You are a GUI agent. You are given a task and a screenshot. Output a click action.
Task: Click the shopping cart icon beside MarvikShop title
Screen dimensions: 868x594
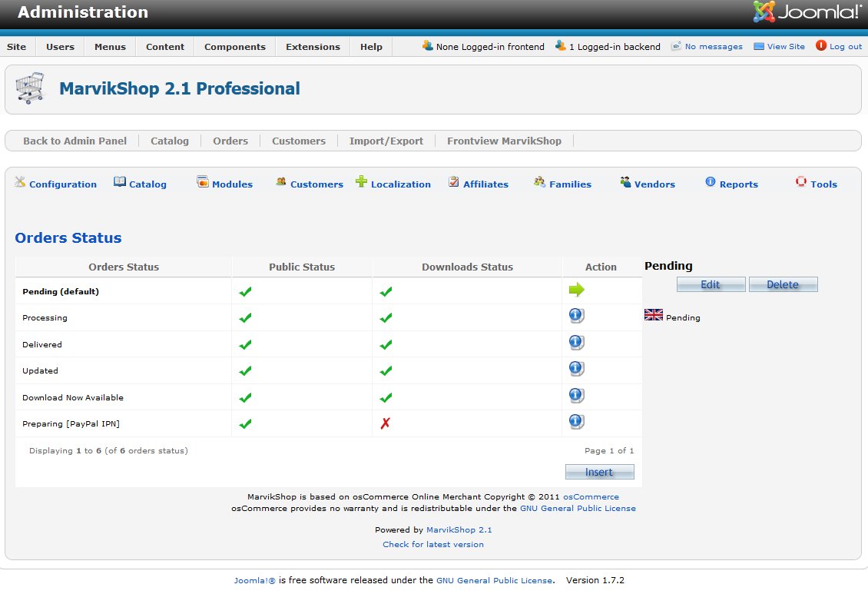click(30, 88)
